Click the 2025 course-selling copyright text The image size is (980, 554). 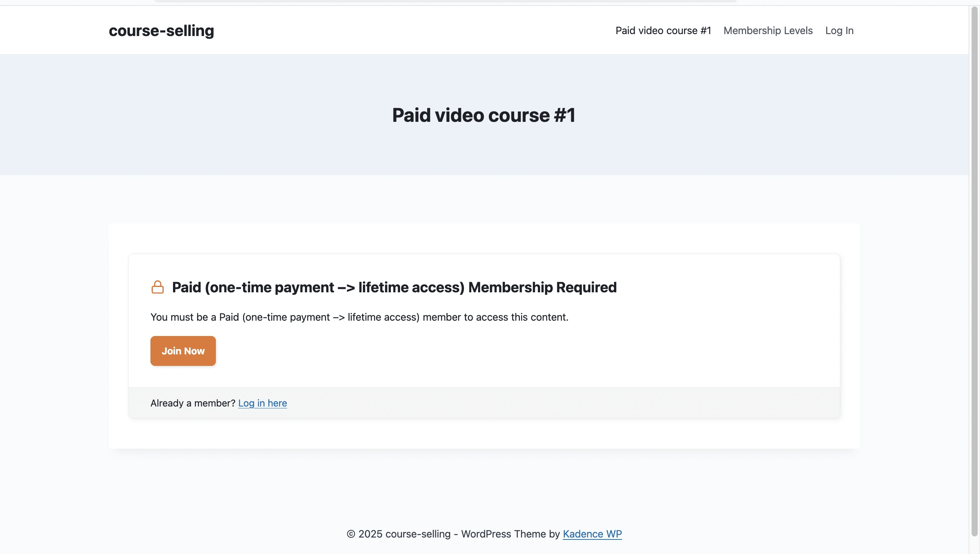point(404,534)
